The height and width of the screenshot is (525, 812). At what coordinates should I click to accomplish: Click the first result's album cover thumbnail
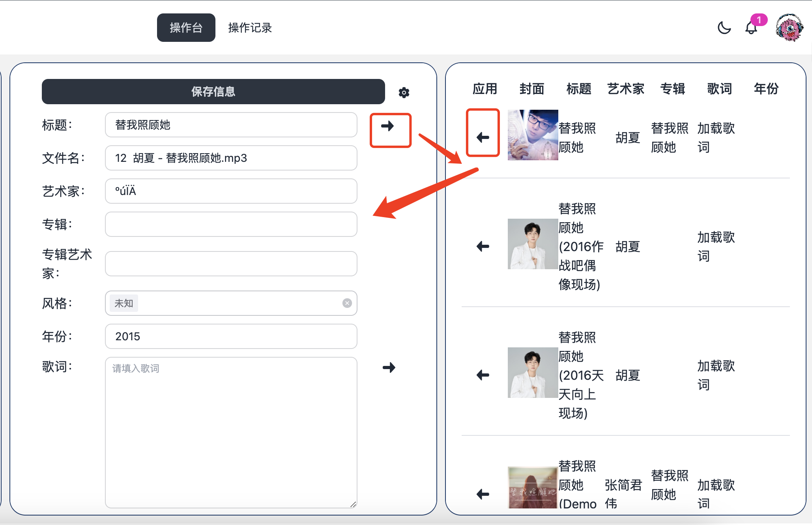[532, 135]
